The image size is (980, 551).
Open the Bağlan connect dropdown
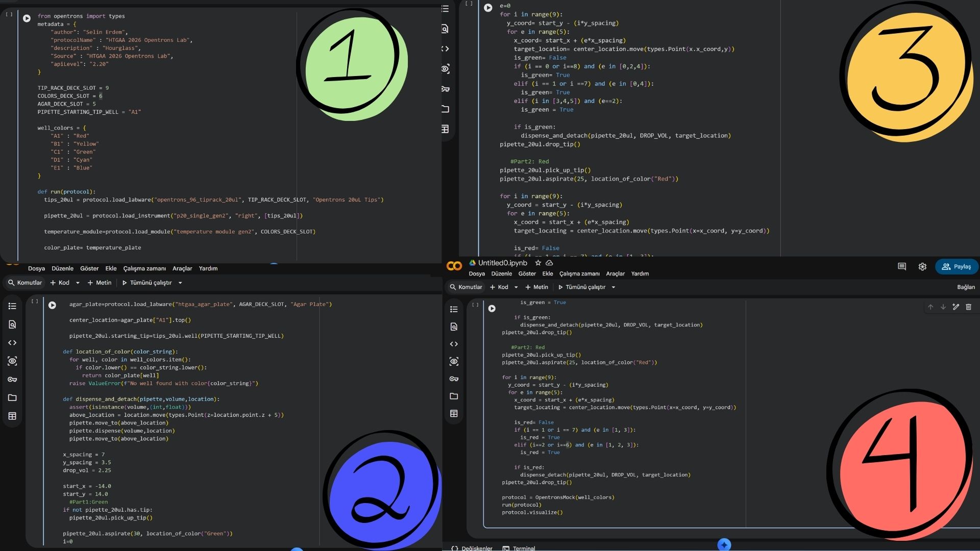pyautogui.click(x=965, y=287)
